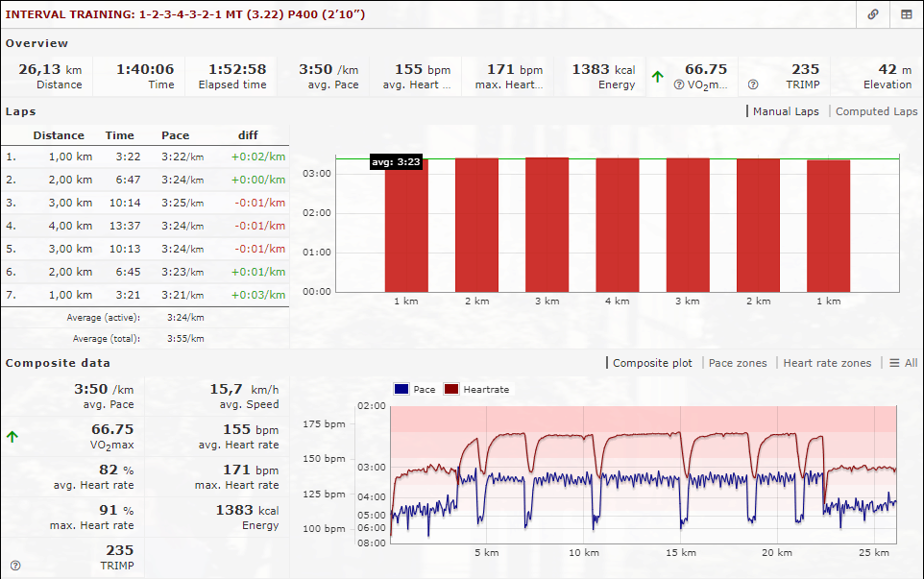924x579 pixels.
Task: Show All composite data views
Action: point(904,363)
